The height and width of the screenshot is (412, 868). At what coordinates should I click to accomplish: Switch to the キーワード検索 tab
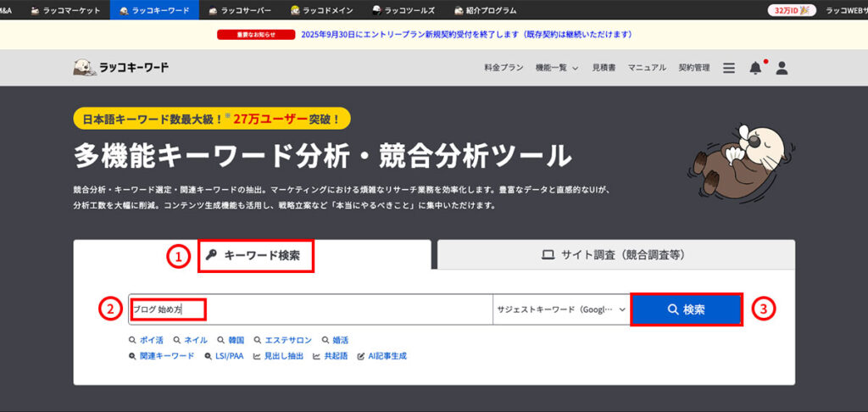coord(254,255)
